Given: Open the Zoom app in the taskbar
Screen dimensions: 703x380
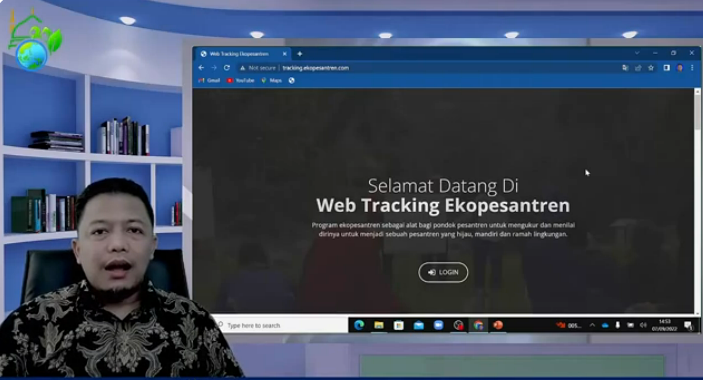Looking at the screenshot, I should click(438, 325).
